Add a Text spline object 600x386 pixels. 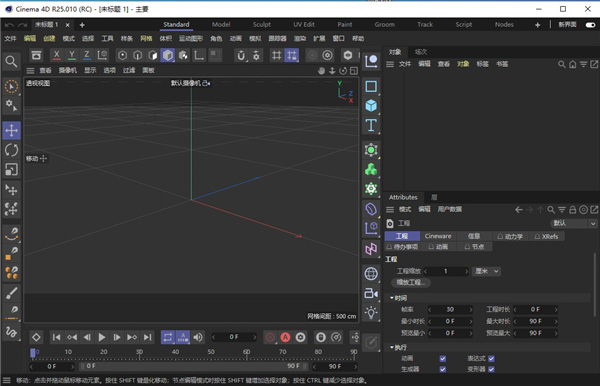point(371,125)
